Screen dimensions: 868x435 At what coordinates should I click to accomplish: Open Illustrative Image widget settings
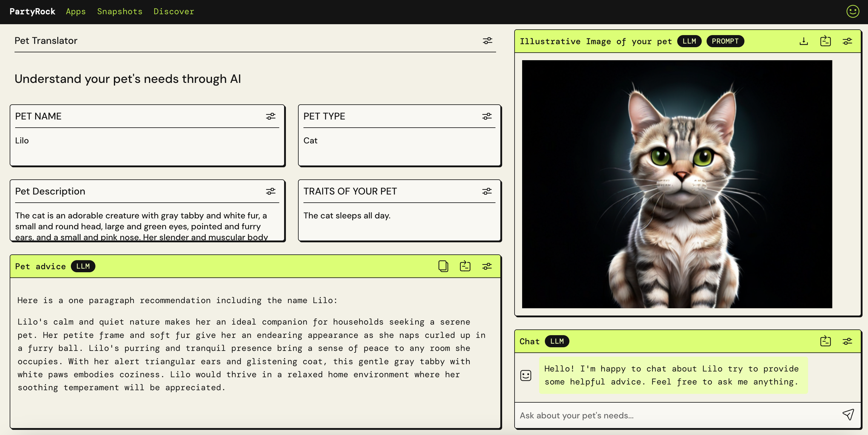pos(847,41)
